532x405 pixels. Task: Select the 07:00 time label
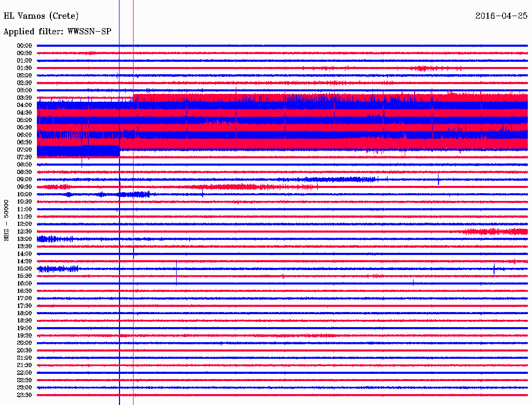click(x=24, y=150)
